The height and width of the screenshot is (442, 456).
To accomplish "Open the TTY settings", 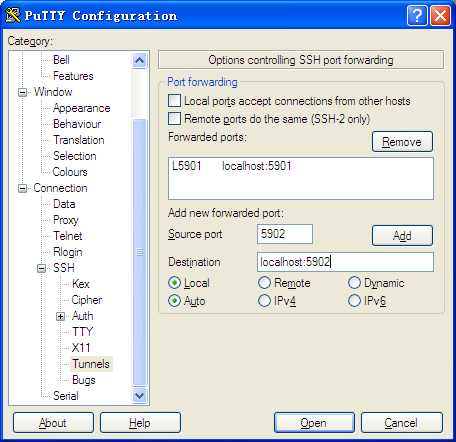I will point(82,332).
